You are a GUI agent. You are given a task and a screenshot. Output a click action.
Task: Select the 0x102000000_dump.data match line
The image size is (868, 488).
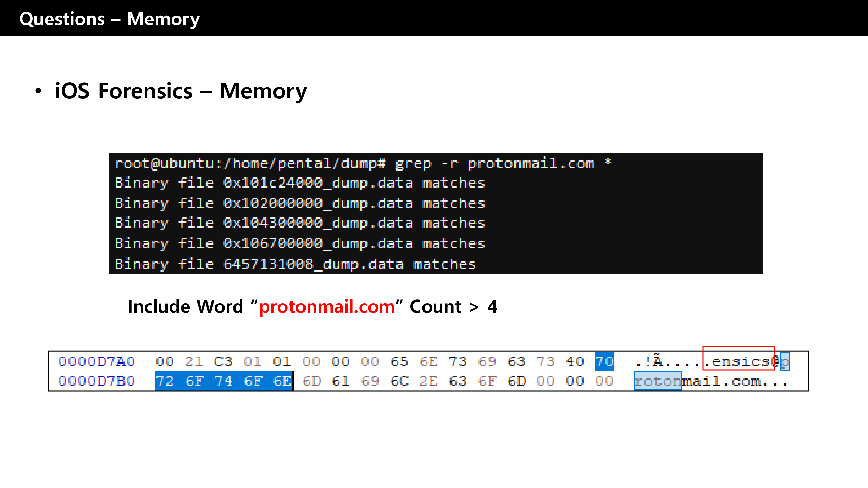click(299, 203)
